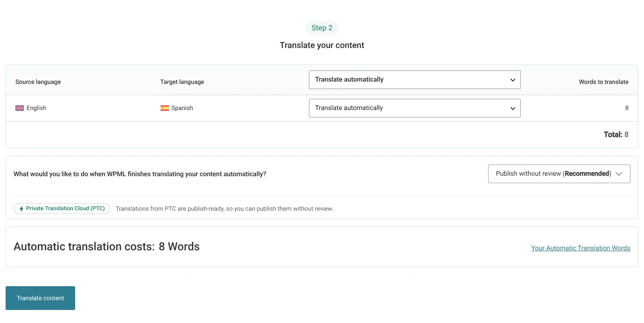The image size is (644, 323).
Task: Click the UK flag icon beside English
Action: (x=20, y=108)
